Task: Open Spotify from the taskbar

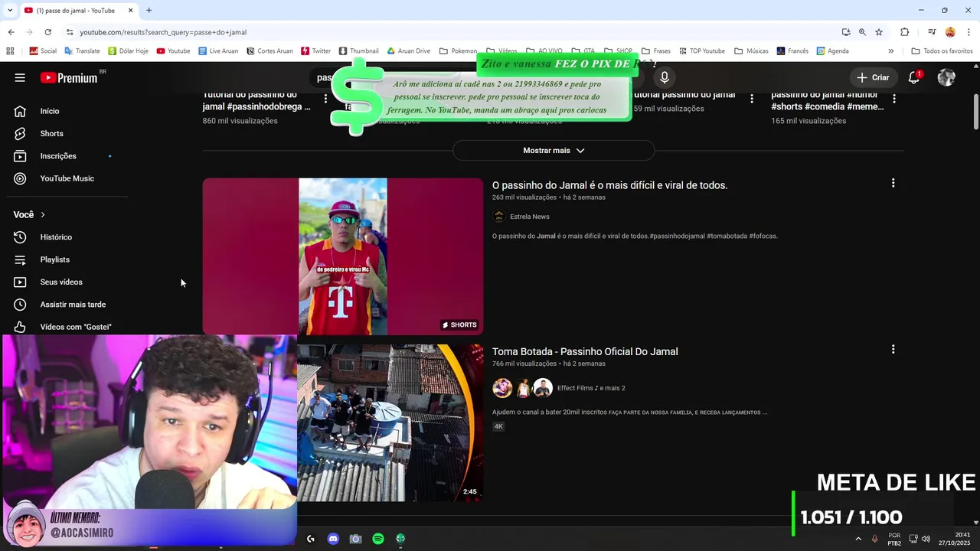Action: pos(378,539)
